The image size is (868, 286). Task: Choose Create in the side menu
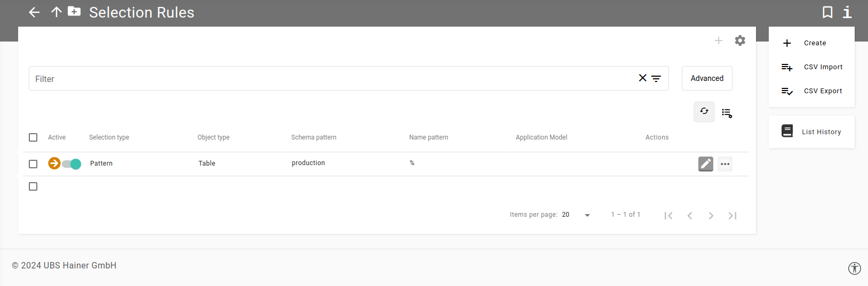point(811,43)
